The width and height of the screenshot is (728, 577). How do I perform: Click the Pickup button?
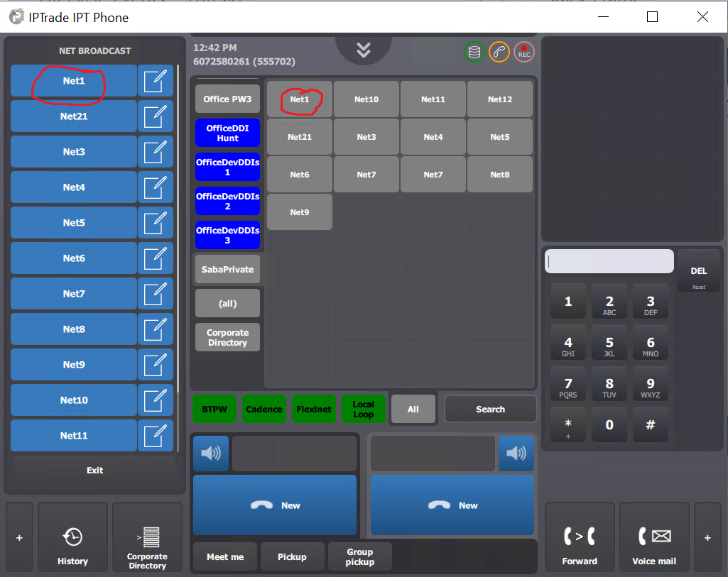click(x=292, y=556)
